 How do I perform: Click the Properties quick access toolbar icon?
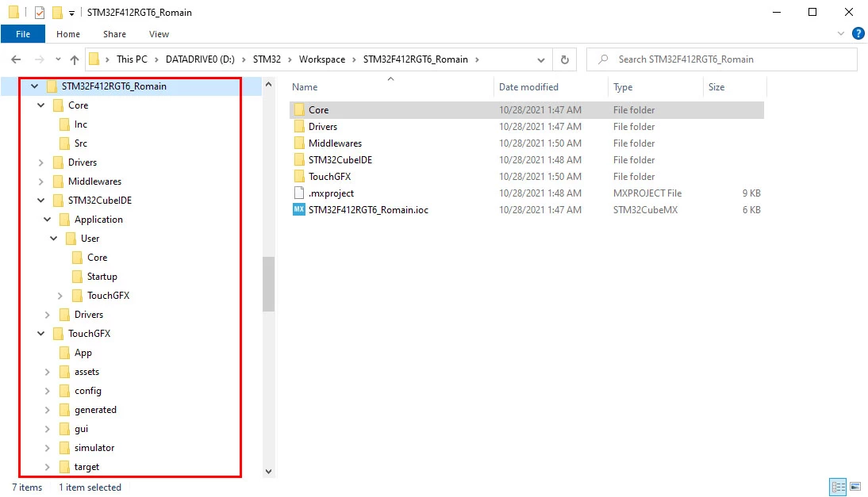pyautogui.click(x=40, y=12)
